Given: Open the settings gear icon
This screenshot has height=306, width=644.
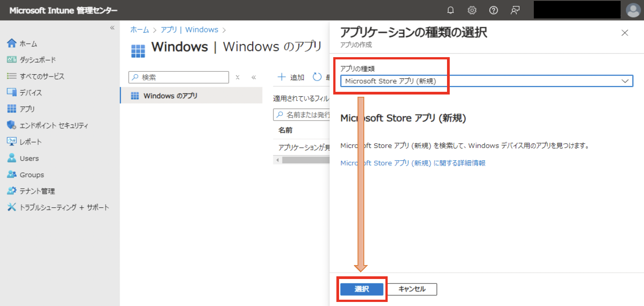Looking at the screenshot, I should pos(472,10).
